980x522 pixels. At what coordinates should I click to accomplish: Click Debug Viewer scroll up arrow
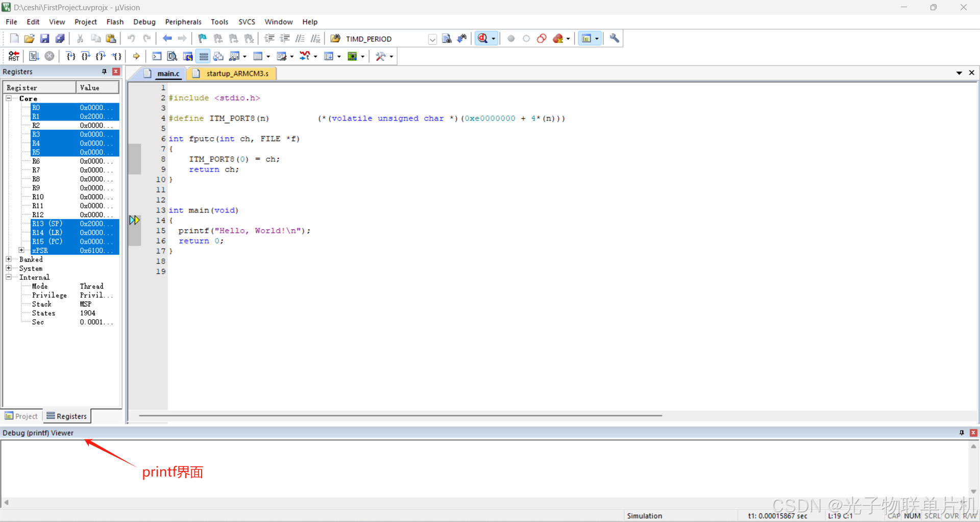973,446
